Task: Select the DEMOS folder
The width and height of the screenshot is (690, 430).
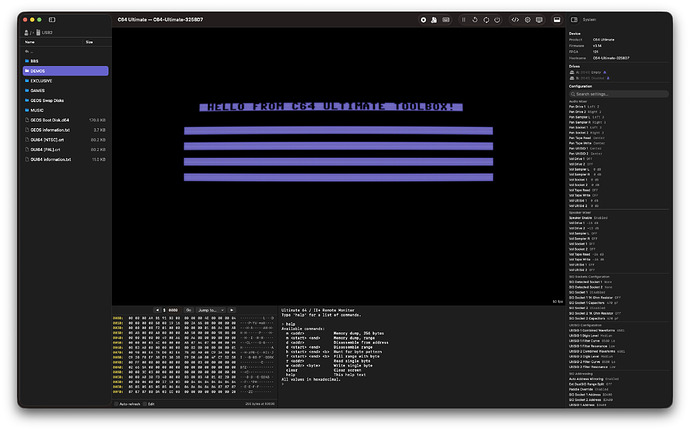Action: [x=66, y=71]
